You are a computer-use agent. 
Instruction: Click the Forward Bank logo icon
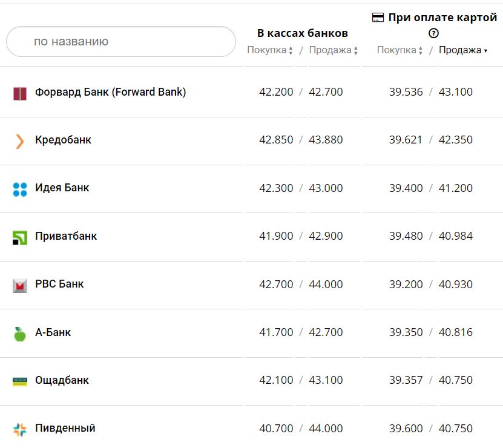point(20,93)
